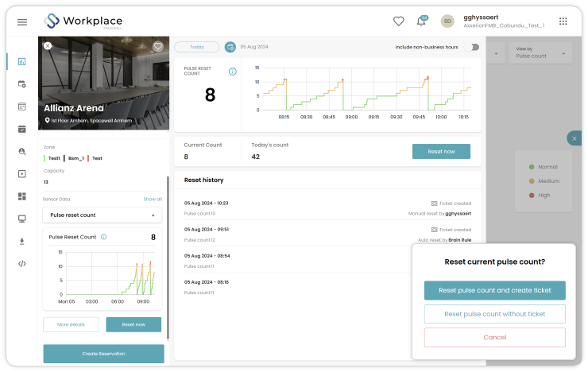Choose Reset pulse count without ticket

pyautogui.click(x=494, y=314)
